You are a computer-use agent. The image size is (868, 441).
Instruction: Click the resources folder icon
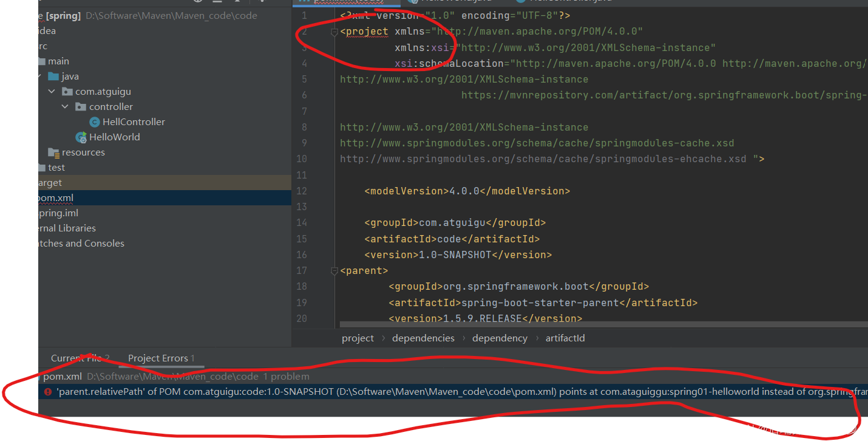pyautogui.click(x=53, y=152)
